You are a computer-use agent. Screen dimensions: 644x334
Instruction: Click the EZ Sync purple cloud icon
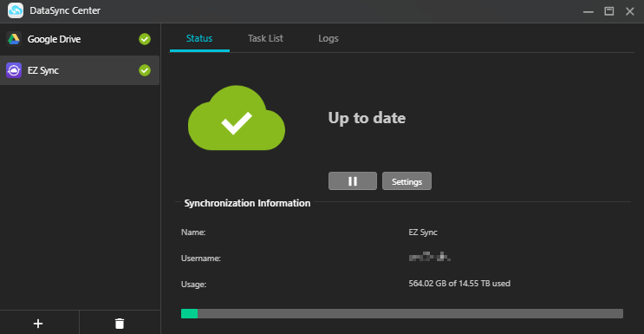coord(14,70)
